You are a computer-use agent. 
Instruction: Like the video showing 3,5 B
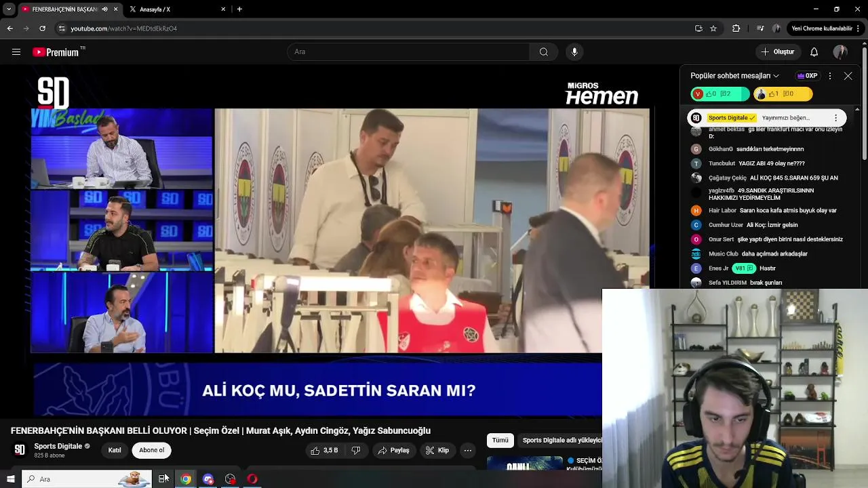click(325, 450)
